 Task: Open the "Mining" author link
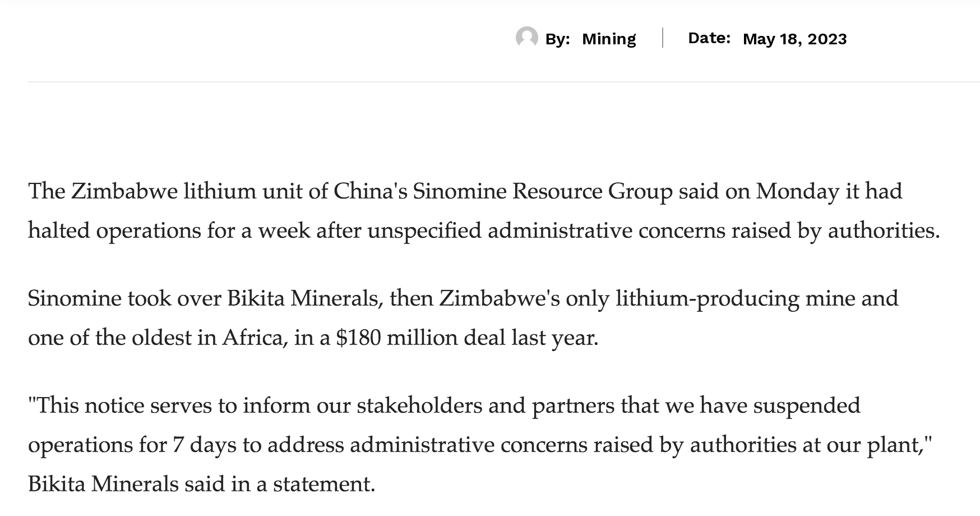pos(609,39)
